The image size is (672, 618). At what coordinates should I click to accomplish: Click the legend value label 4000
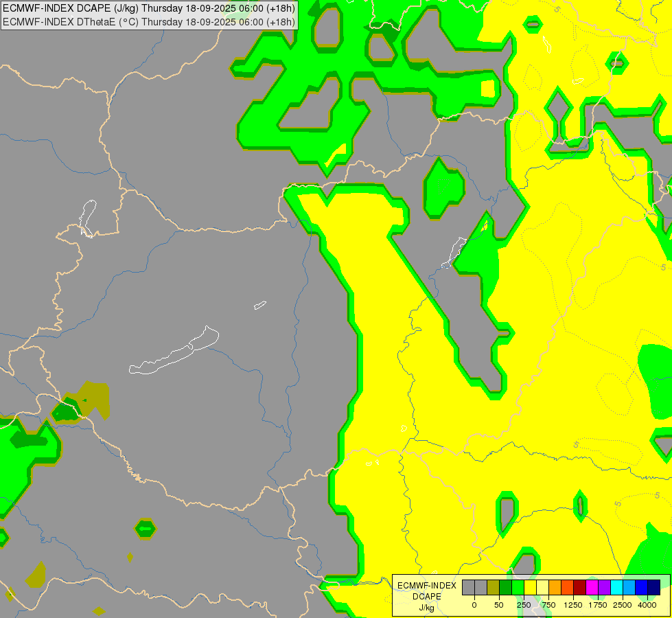point(647,605)
